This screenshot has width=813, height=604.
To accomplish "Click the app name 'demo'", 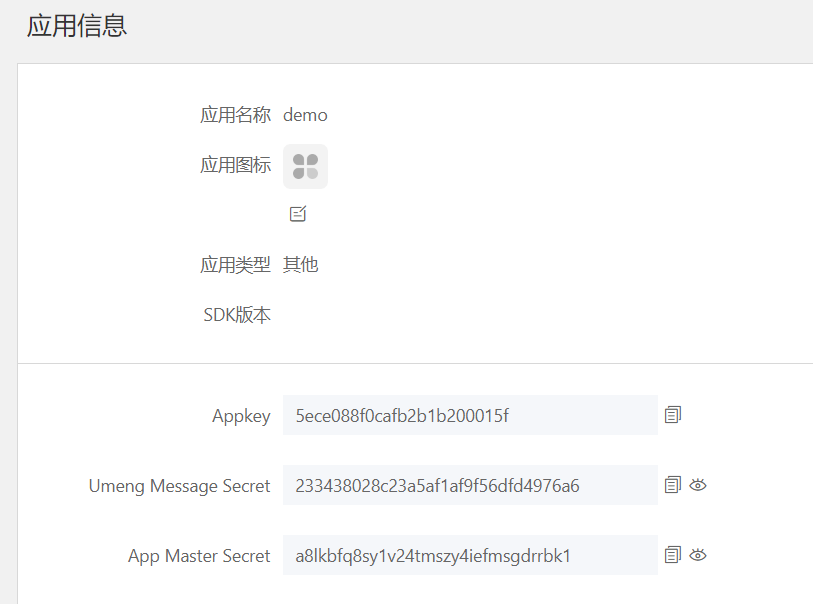I will pos(305,115).
